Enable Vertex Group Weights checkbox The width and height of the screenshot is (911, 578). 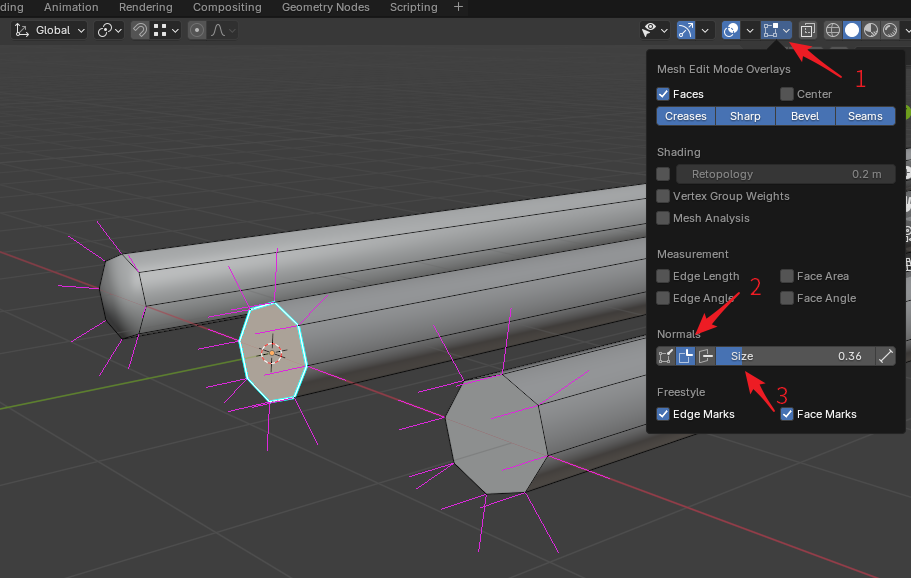[x=663, y=196]
